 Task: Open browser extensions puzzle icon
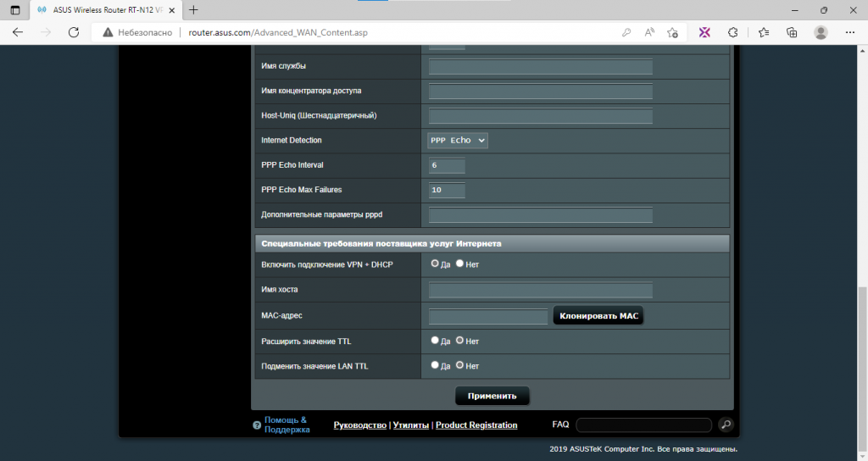tap(733, 33)
